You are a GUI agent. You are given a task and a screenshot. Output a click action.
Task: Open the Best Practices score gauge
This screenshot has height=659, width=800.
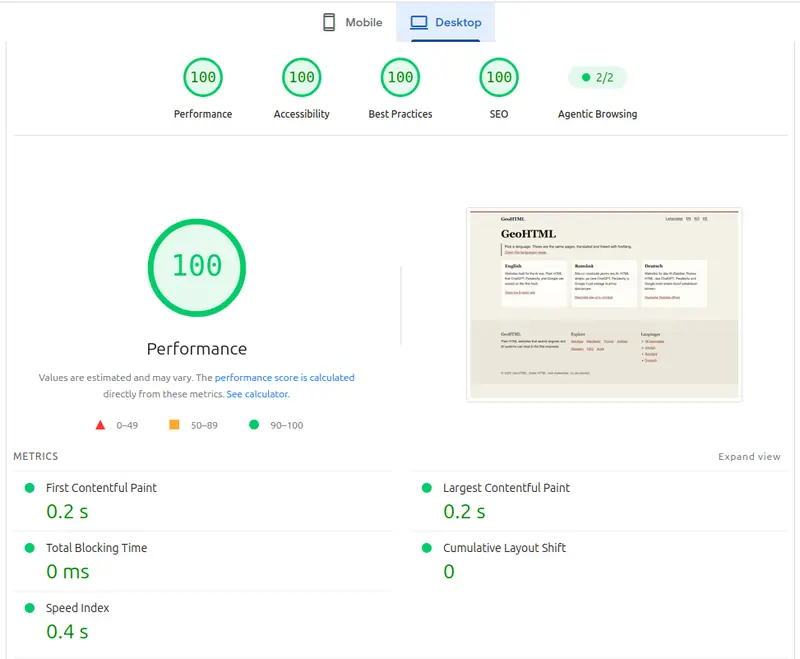pos(401,77)
